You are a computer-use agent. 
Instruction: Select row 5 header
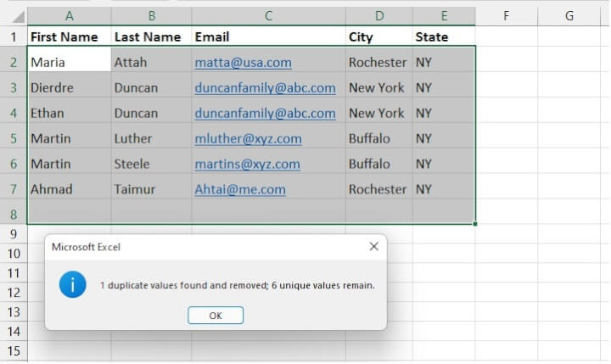click(13, 138)
